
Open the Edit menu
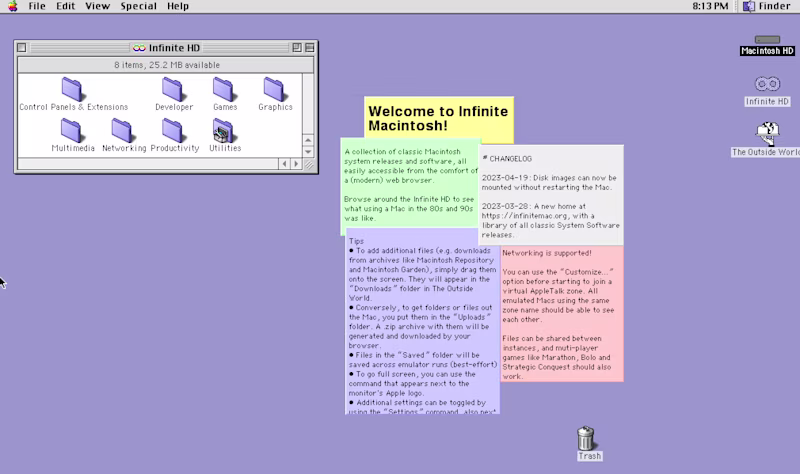tap(65, 6)
